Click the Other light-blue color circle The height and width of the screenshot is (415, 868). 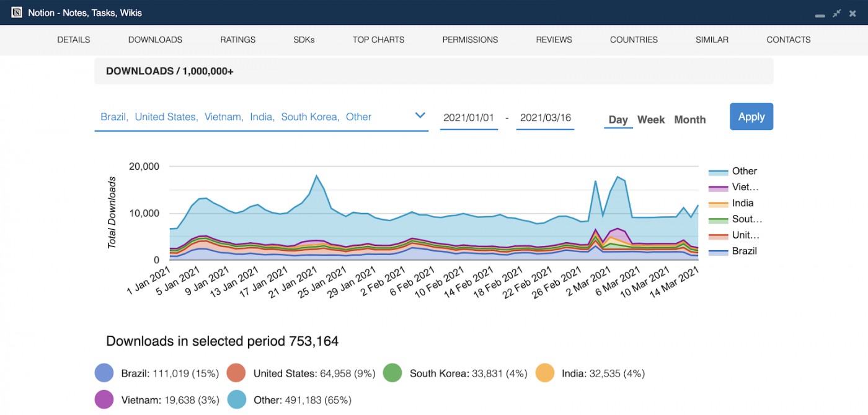[x=236, y=400]
